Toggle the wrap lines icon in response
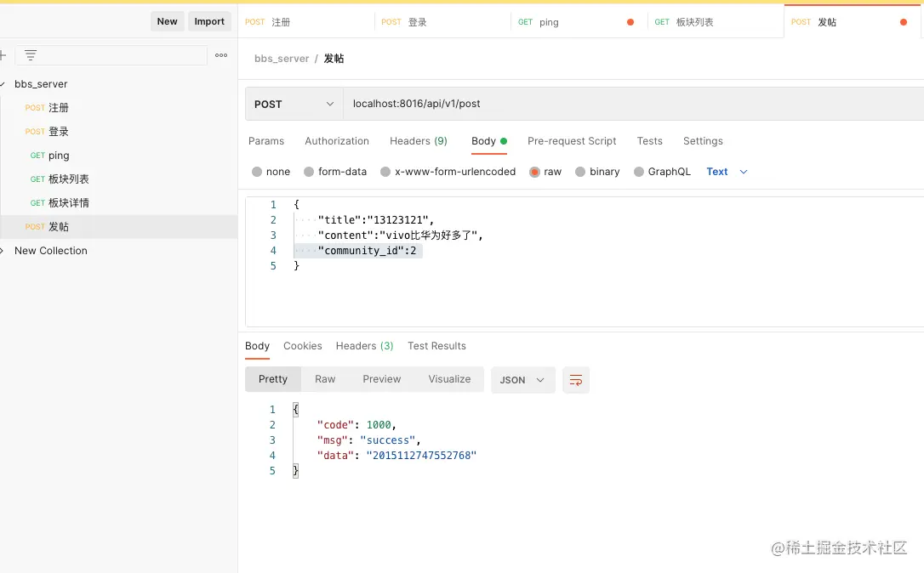Screen dimensions: 924x573 (x=576, y=380)
